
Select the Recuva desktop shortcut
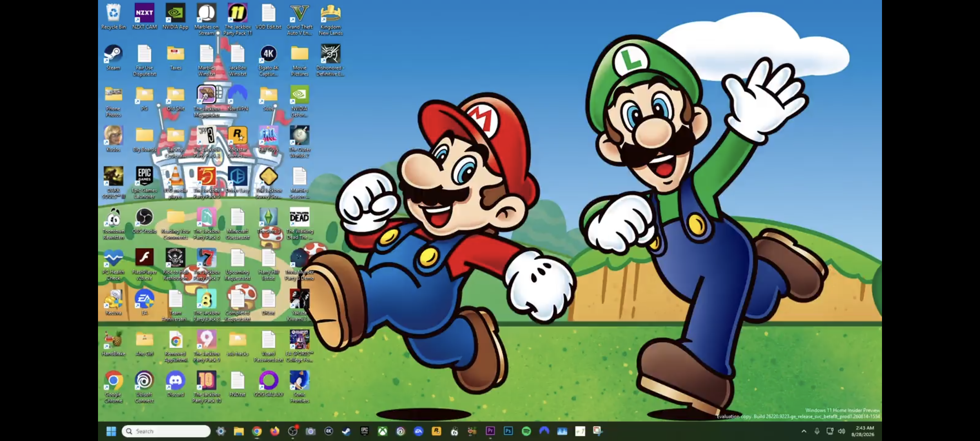pyautogui.click(x=114, y=302)
